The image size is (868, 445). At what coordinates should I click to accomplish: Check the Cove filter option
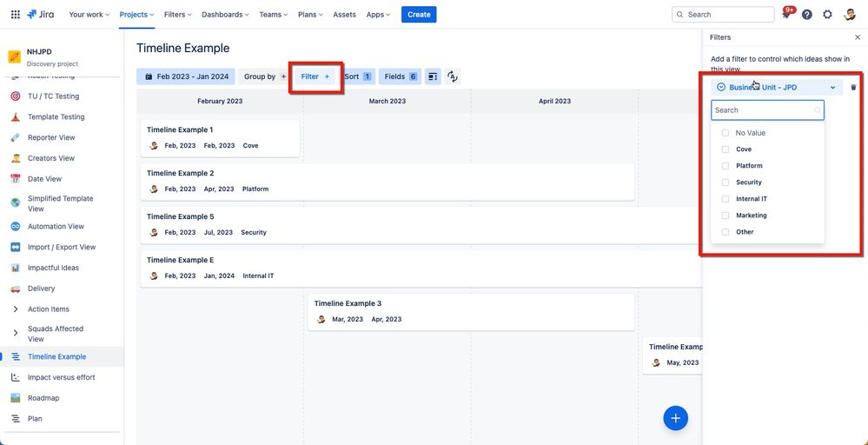[x=726, y=149]
